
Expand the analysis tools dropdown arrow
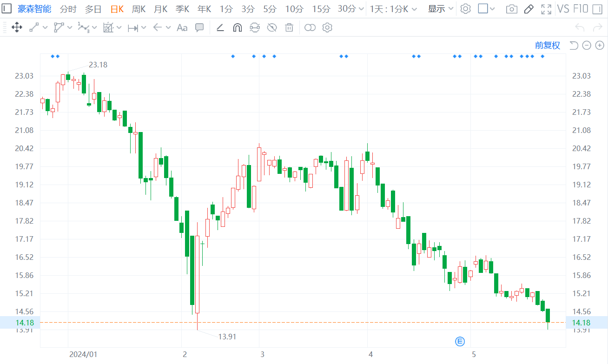point(119,28)
